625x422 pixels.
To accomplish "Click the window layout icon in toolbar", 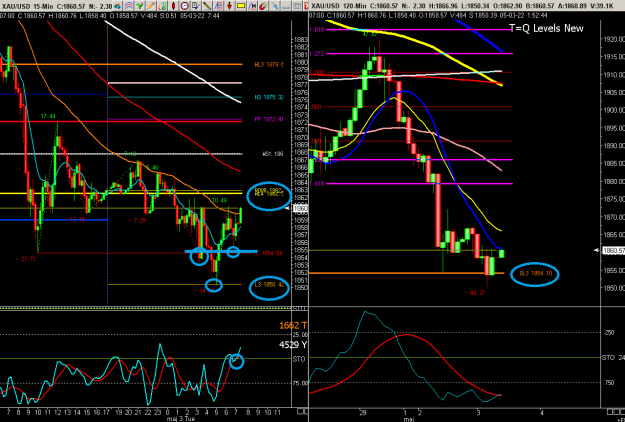I will click(297, 6).
